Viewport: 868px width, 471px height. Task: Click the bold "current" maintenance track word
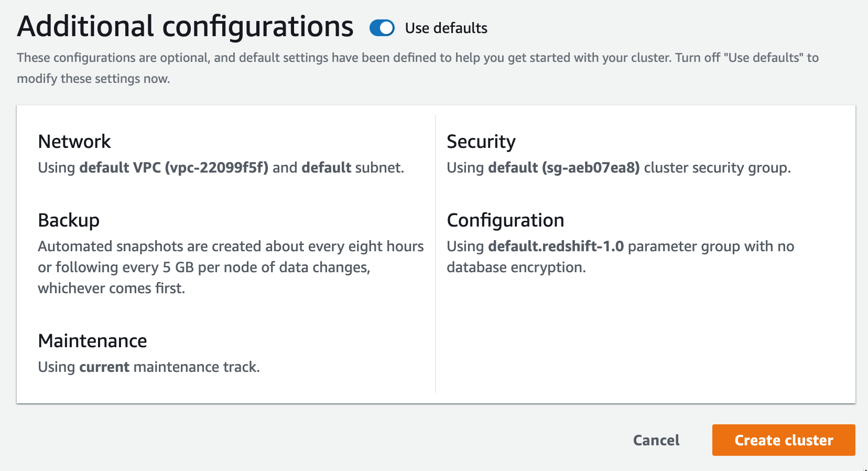click(x=104, y=367)
